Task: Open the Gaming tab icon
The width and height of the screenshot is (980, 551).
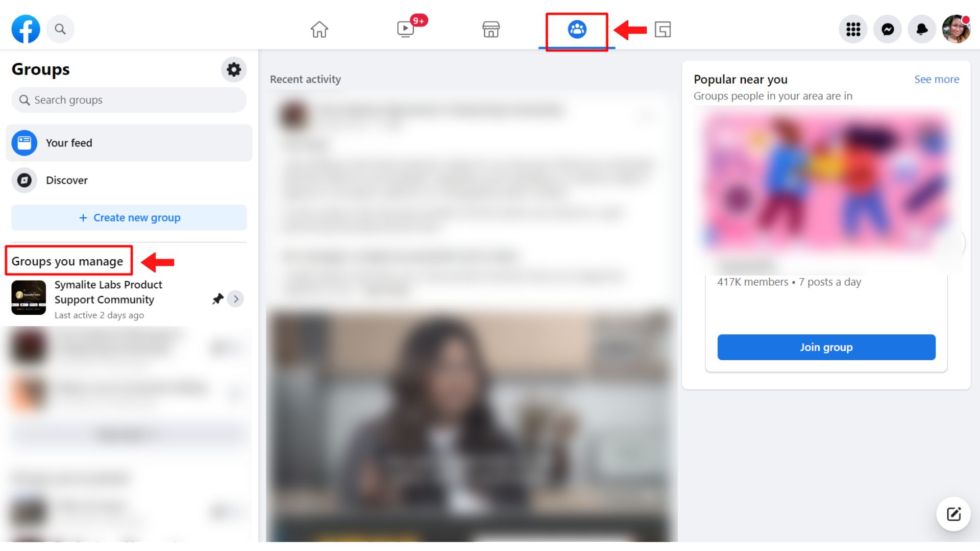Action: click(663, 29)
